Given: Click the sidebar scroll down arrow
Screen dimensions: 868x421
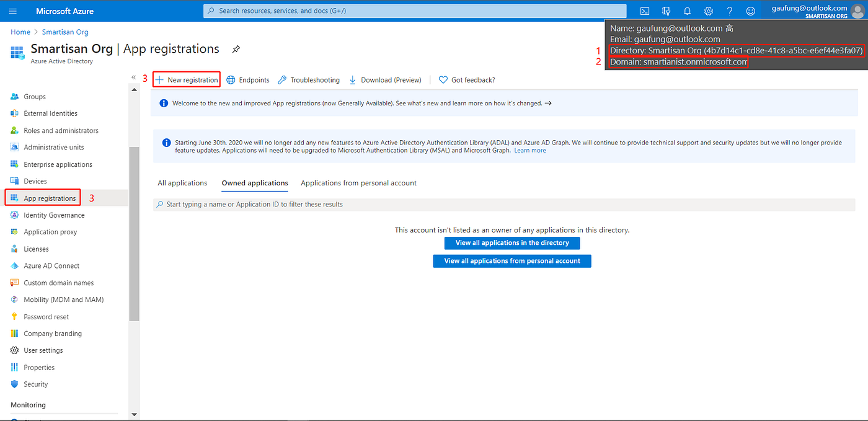Looking at the screenshot, I should pyautogui.click(x=134, y=415).
